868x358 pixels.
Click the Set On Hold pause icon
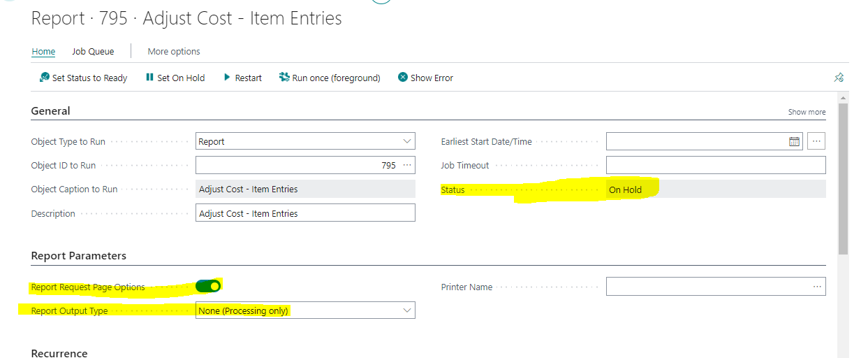click(149, 78)
